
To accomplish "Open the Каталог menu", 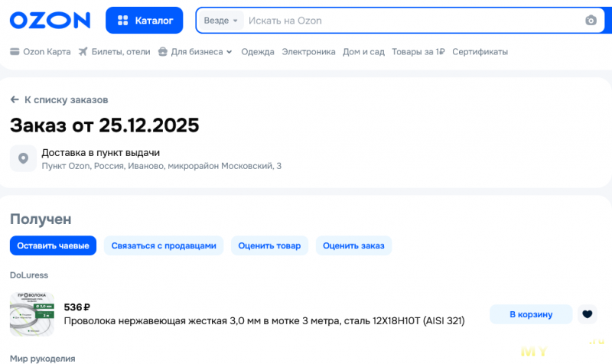I will [x=145, y=21].
